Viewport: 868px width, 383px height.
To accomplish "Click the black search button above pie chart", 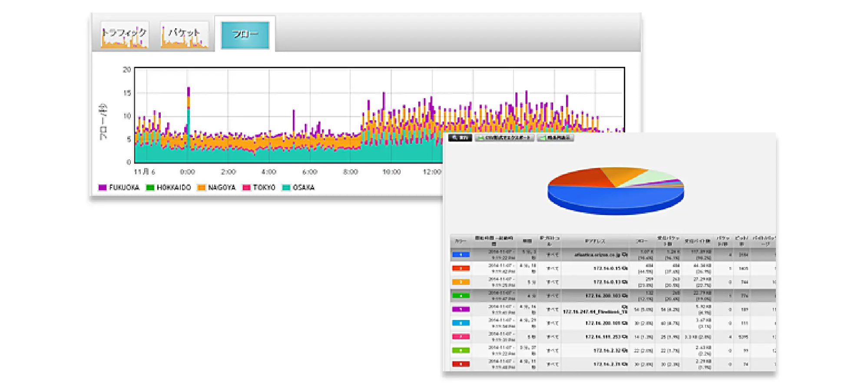I will (x=460, y=138).
